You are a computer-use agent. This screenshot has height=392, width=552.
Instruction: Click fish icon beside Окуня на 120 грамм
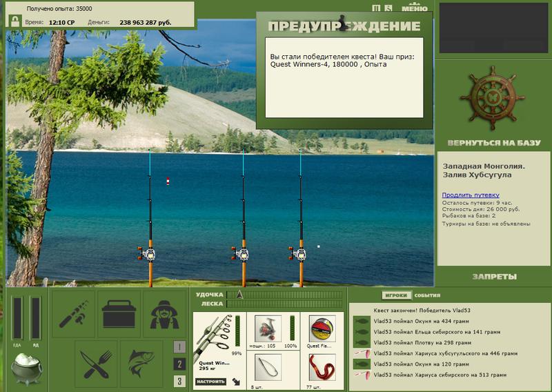[362, 364]
